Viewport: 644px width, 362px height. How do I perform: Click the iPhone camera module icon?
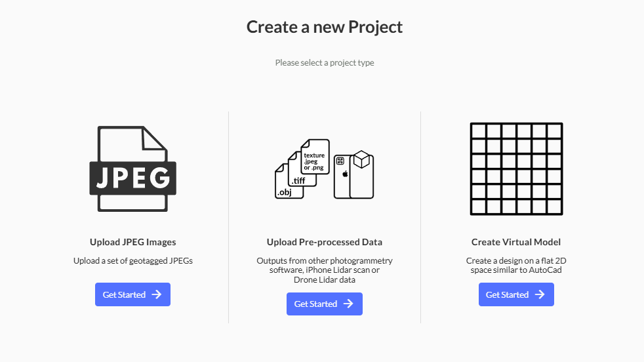[340, 161]
